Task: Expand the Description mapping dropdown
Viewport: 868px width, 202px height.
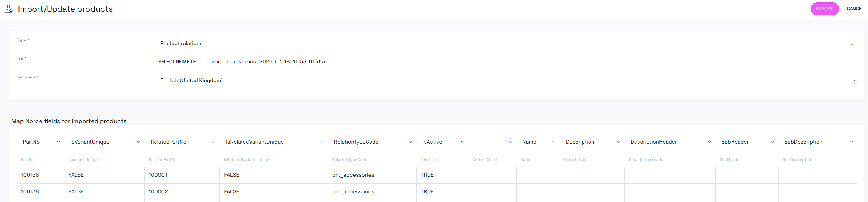Action: [x=592, y=142]
